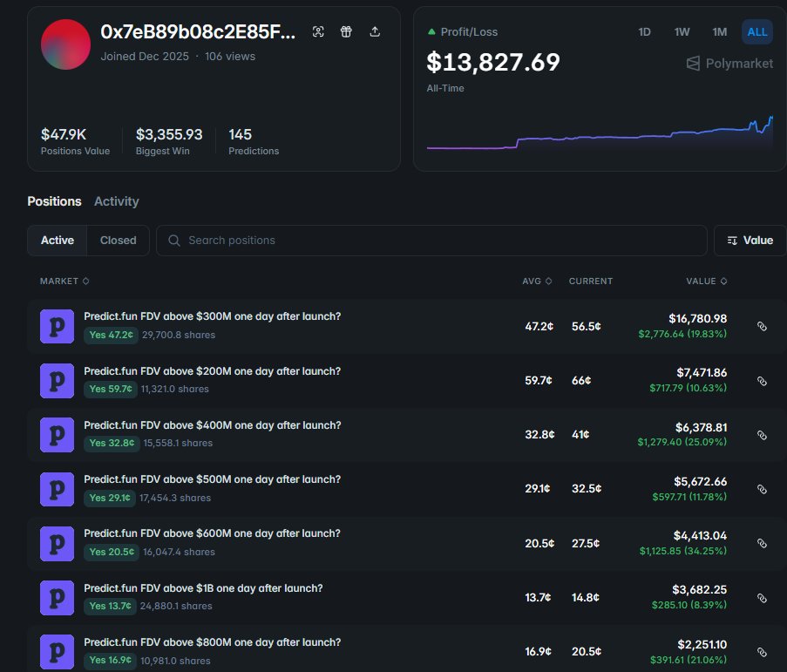The height and width of the screenshot is (672, 787).
Task: Click the Yes 47.2¢ badge
Action: [111, 335]
